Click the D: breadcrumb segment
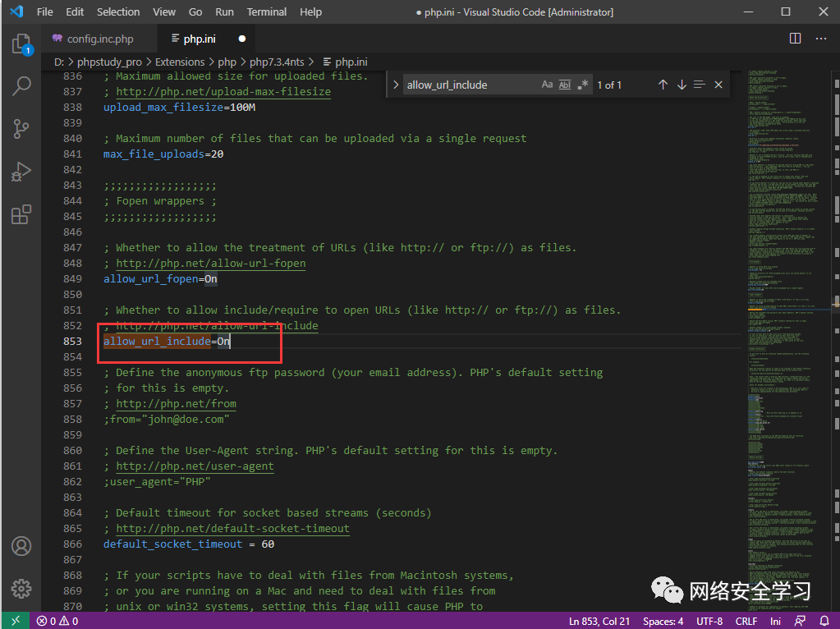Screen dimensions: 840x629 59,62
